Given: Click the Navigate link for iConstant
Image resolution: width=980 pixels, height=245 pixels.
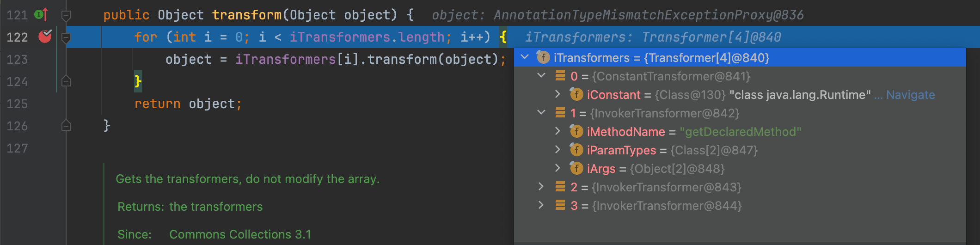Looking at the screenshot, I should [910, 95].
